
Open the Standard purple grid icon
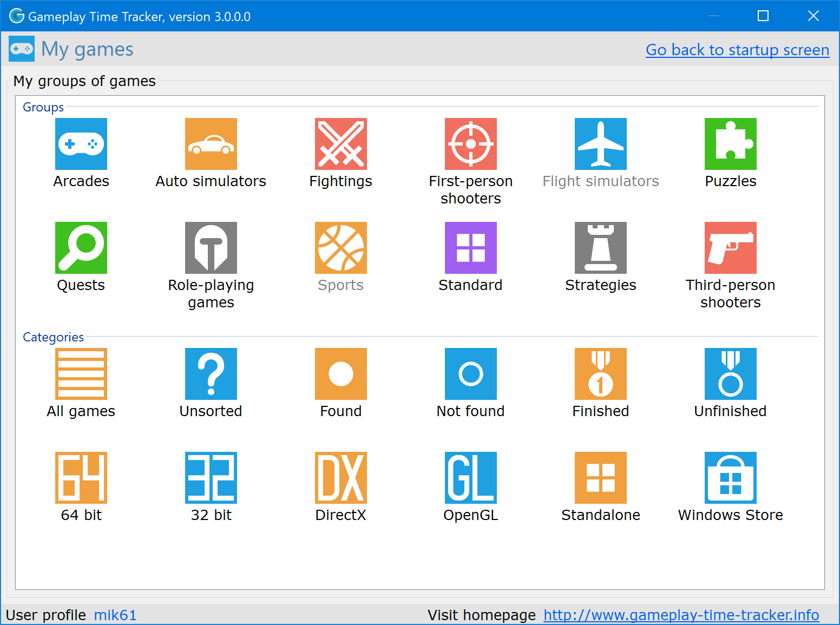tap(471, 248)
